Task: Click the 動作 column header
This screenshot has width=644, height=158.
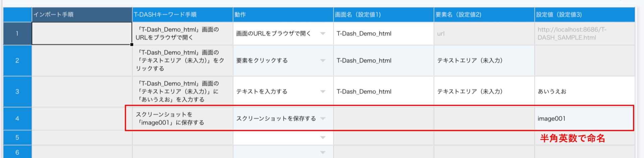Action: tap(283, 15)
